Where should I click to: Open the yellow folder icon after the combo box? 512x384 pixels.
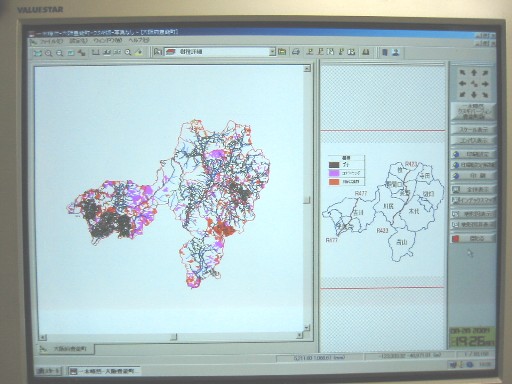[282, 52]
